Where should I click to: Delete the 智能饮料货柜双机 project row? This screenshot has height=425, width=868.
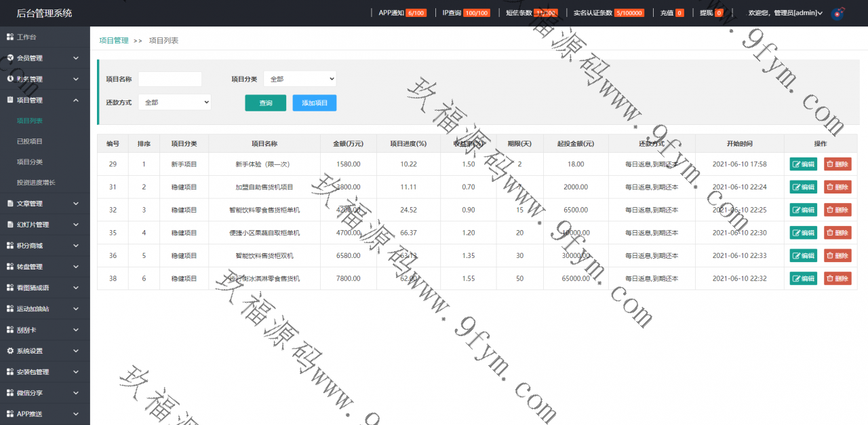click(837, 256)
